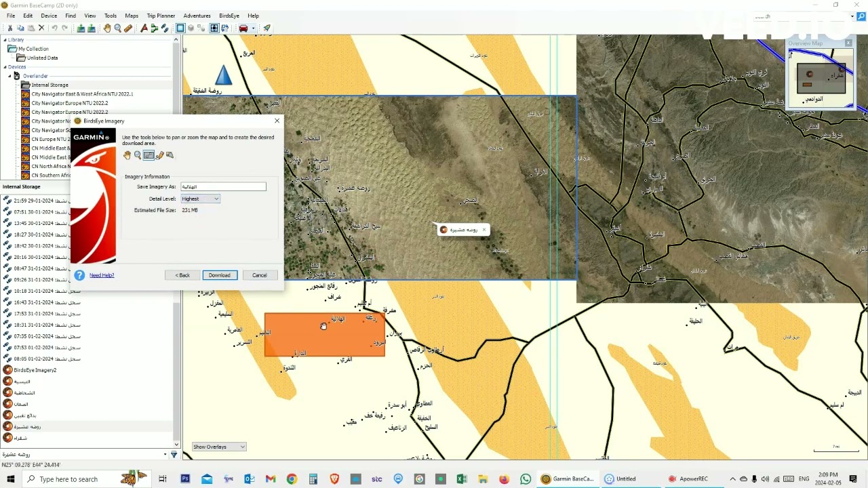Open the Show Overlays dropdown
868x488 pixels.
(219, 447)
